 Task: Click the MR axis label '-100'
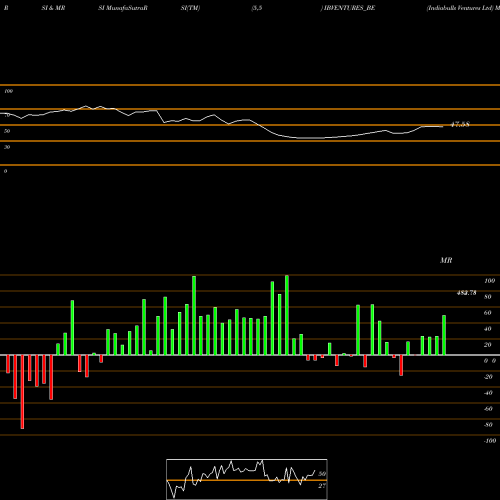tap(490, 441)
